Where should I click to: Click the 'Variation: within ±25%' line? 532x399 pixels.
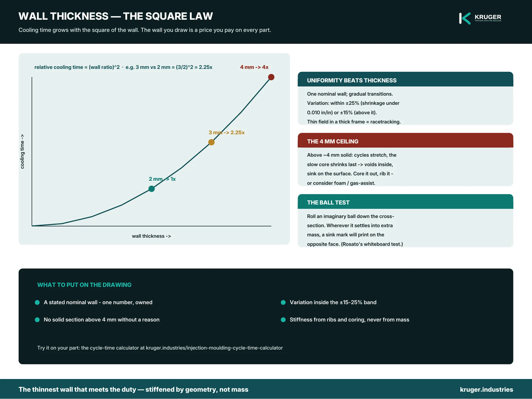coord(353,103)
